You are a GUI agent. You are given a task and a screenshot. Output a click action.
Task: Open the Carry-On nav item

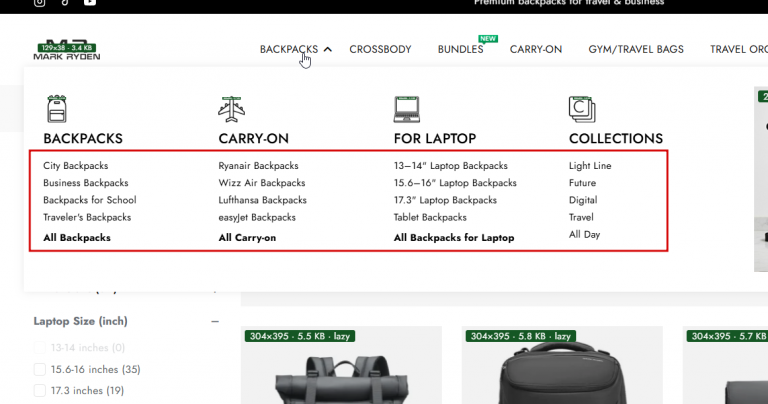tap(536, 49)
